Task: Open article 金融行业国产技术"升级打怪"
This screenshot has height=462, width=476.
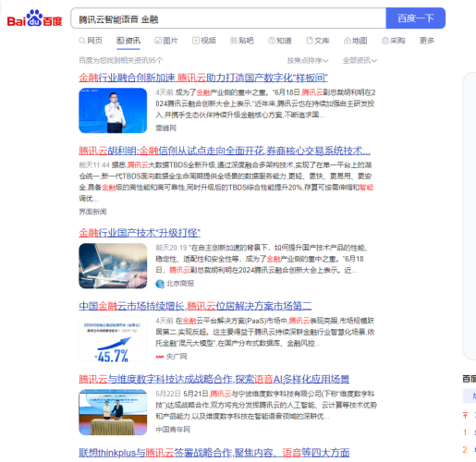Action: 140,233
